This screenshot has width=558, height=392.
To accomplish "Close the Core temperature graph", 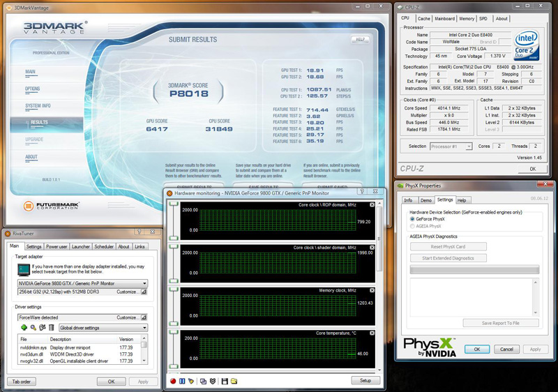I will click(372, 333).
